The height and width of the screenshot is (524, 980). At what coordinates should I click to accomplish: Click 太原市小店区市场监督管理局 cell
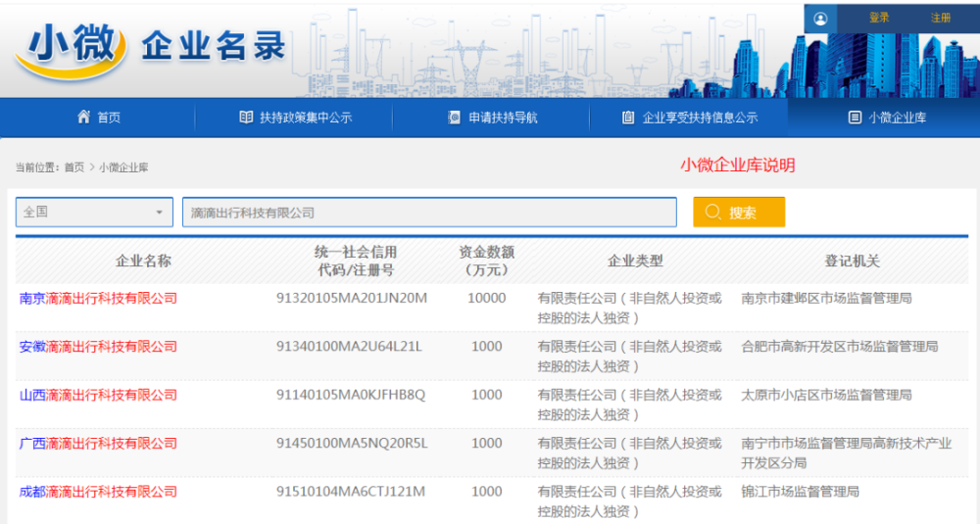[826, 395]
